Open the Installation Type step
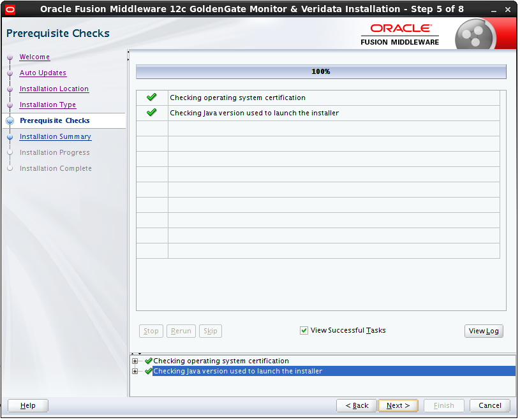The width and height of the screenshot is (520, 420). [48, 105]
